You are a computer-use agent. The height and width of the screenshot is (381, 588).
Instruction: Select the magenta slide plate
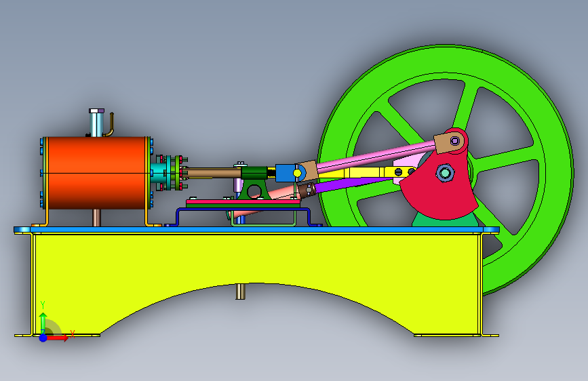click(243, 202)
